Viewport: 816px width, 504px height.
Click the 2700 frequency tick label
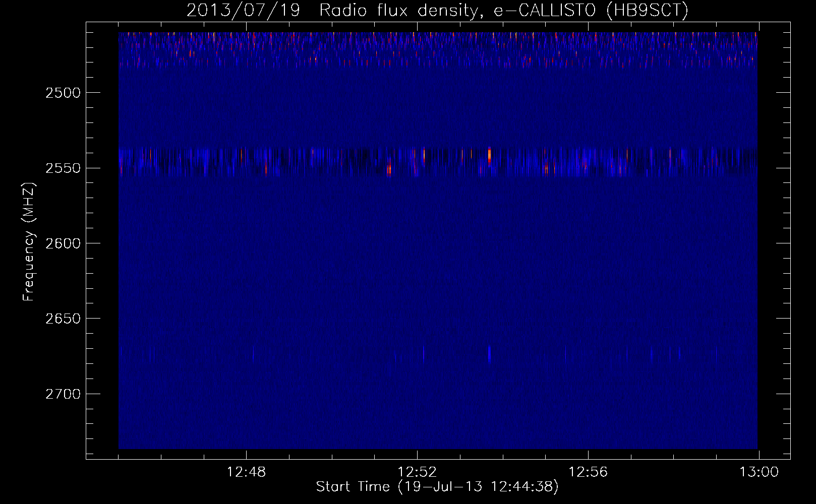[63, 394]
